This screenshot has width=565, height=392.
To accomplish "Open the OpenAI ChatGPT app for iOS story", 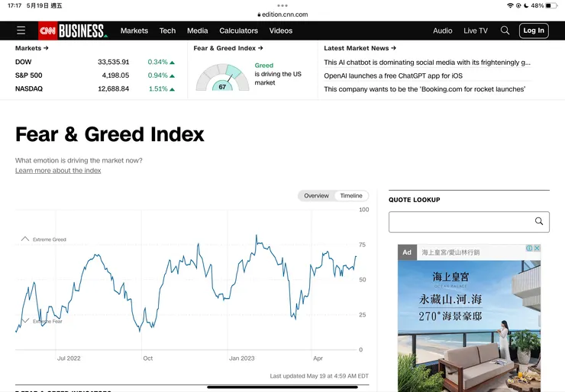I will [x=393, y=76].
